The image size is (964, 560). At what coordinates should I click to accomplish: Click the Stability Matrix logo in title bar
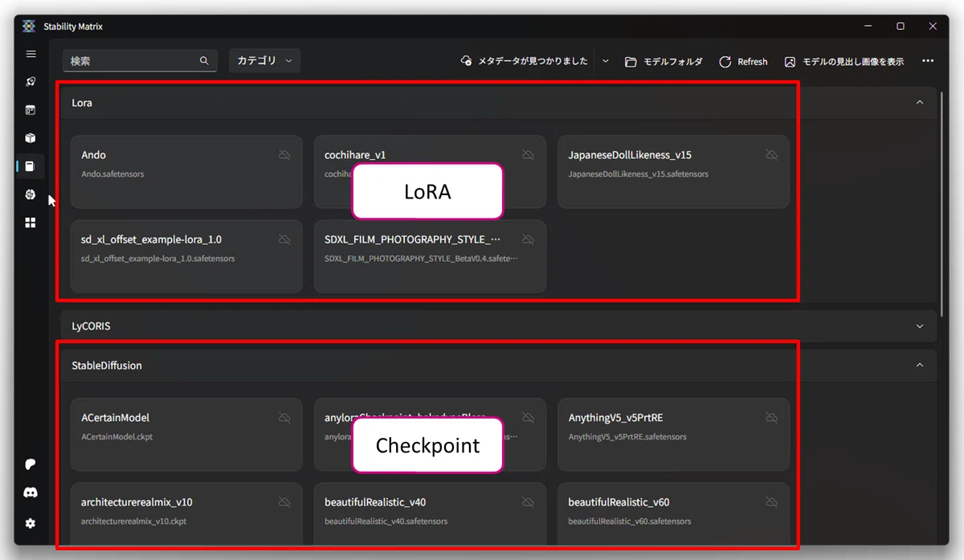coord(29,27)
